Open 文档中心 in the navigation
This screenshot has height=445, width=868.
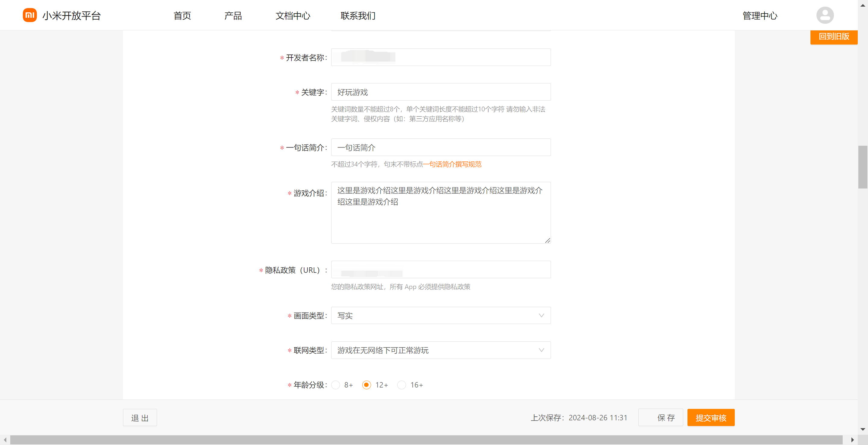coord(292,15)
